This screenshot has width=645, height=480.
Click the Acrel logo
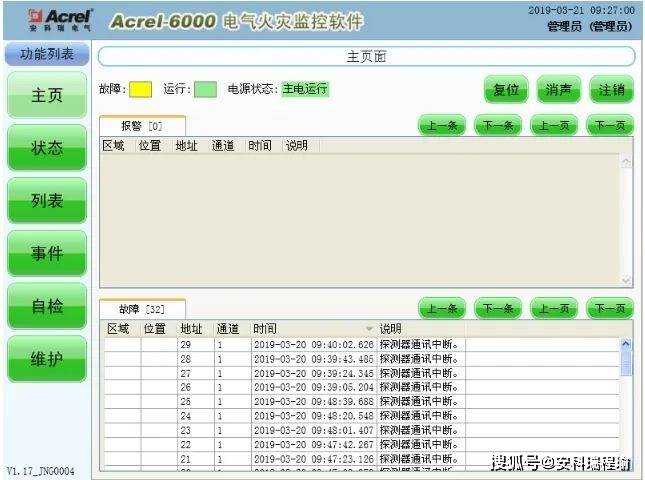coord(60,20)
